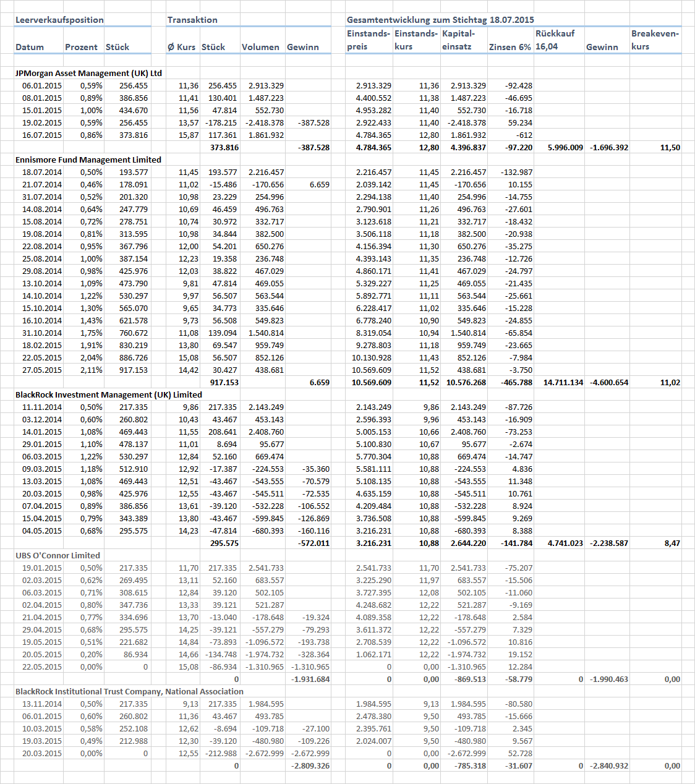Select the Einstandskurs column header
Image resolution: width=695 pixels, height=784 pixels.
pyautogui.click(x=416, y=40)
